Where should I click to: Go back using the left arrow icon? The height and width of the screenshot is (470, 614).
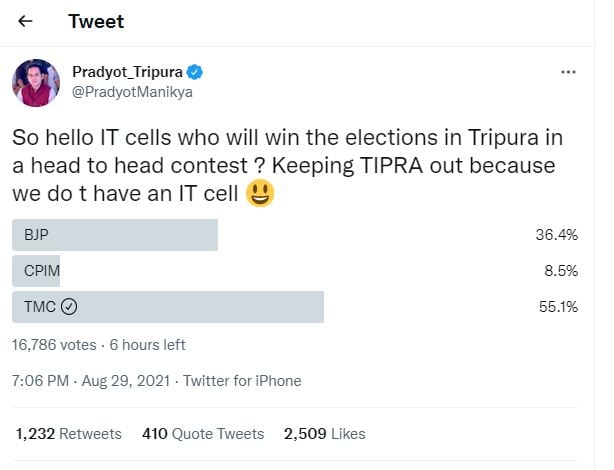click(x=25, y=21)
